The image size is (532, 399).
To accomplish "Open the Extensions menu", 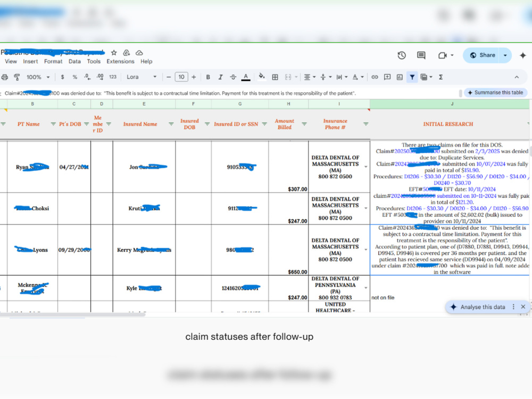I will (120, 61).
